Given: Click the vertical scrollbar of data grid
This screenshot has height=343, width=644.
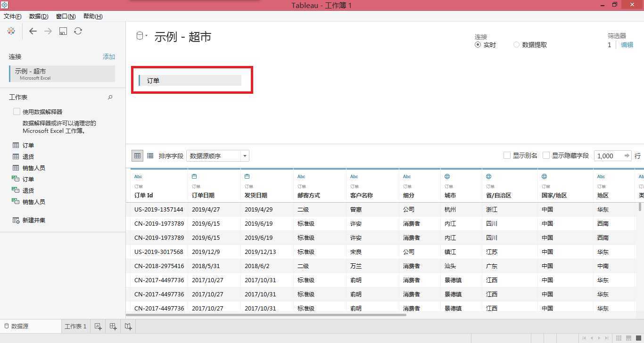Looking at the screenshot, I should pyautogui.click(x=640, y=206).
